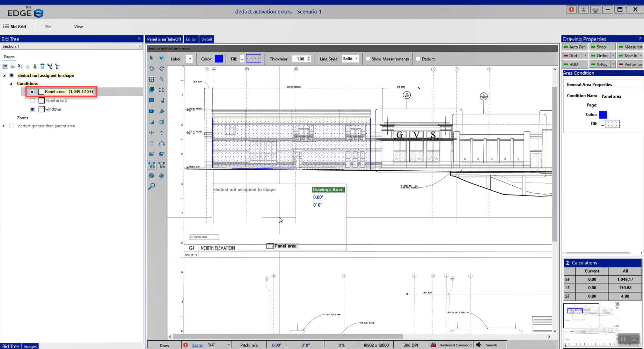Click the Scale link in the status bar
Screen dimensions: 644x349
[x=197, y=345]
